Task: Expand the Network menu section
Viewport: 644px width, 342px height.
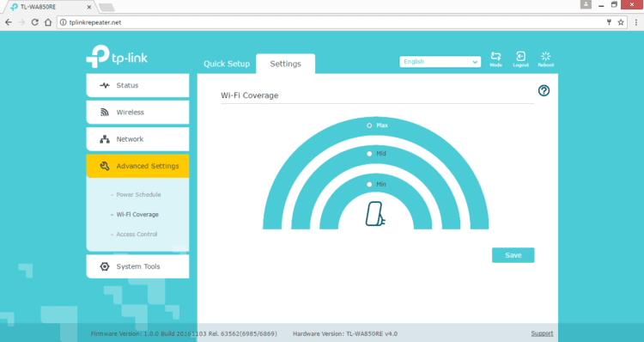Action: click(x=137, y=139)
